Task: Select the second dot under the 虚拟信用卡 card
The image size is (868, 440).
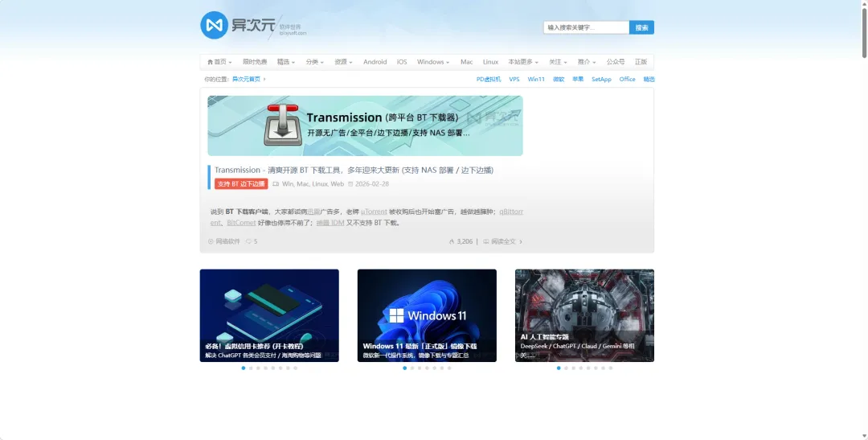Action: click(x=251, y=368)
